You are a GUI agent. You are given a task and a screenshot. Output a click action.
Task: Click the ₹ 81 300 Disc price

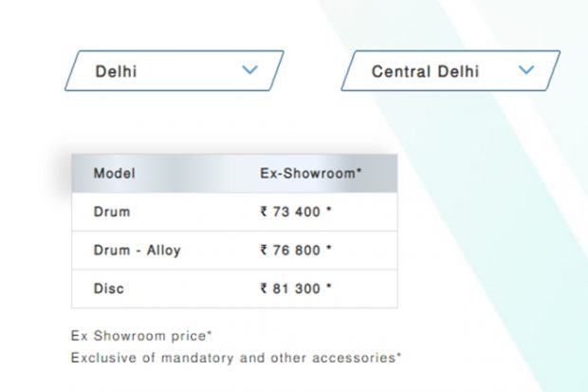coord(295,289)
